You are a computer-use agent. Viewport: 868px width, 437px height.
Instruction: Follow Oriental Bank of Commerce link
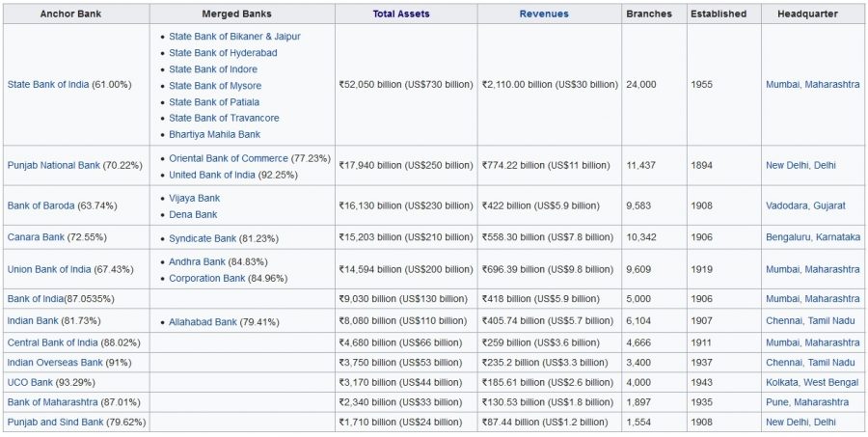coord(229,158)
